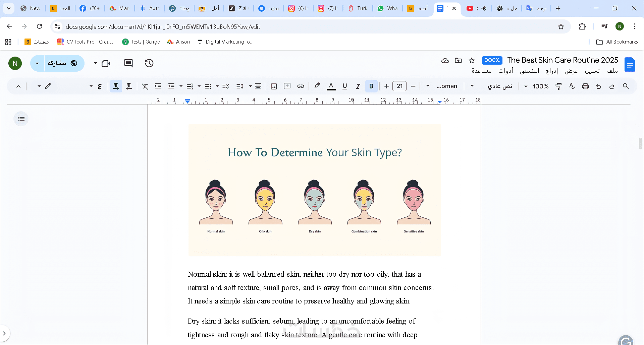Open the text color picker

tap(331, 86)
